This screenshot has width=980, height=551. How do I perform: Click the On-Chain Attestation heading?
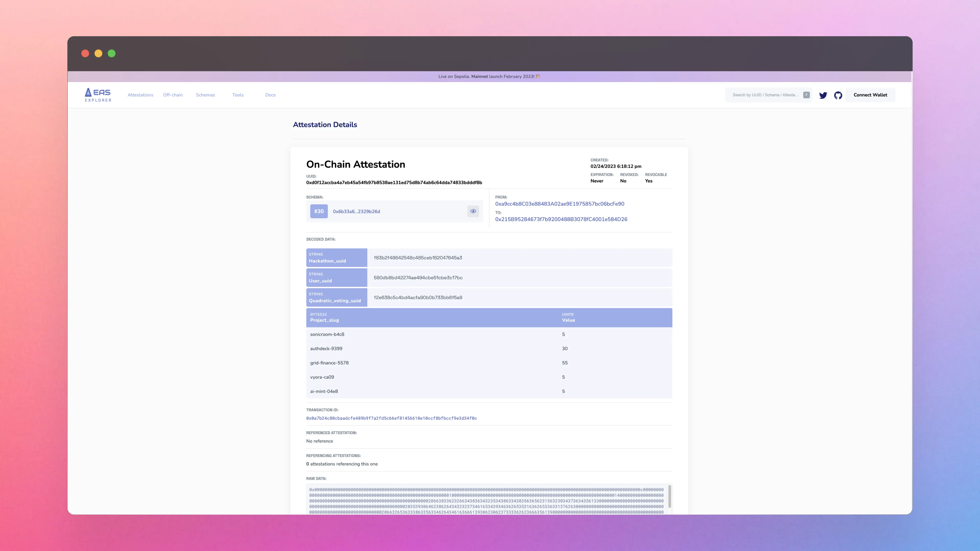click(355, 164)
